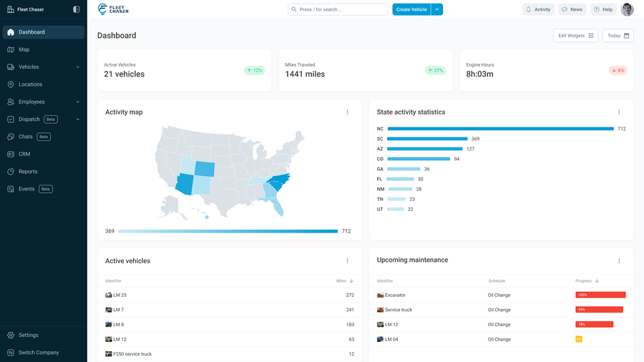Click the Edit Widgets button
The image size is (644, 362).
[x=575, y=36]
